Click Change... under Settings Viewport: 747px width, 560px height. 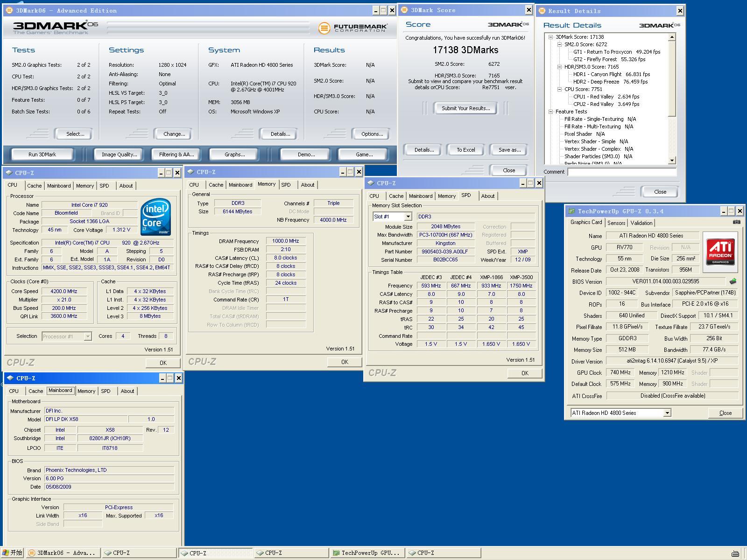click(174, 134)
